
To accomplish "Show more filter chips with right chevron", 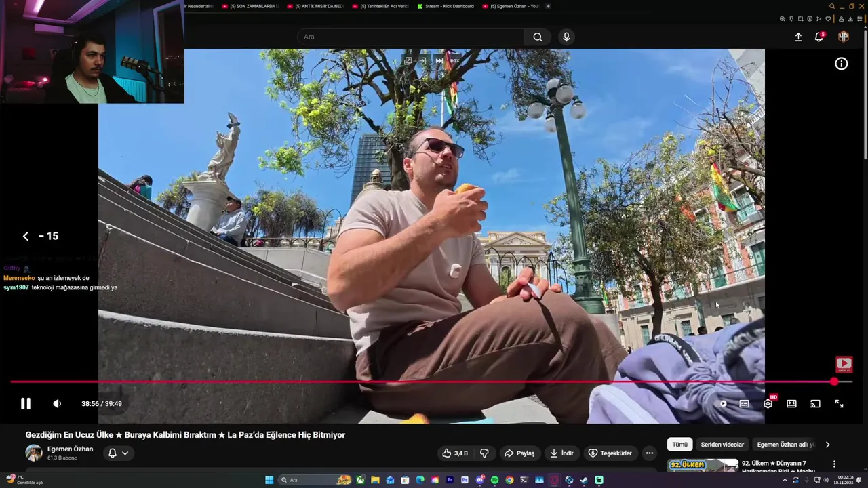I will pyautogui.click(x=827, y=445).
